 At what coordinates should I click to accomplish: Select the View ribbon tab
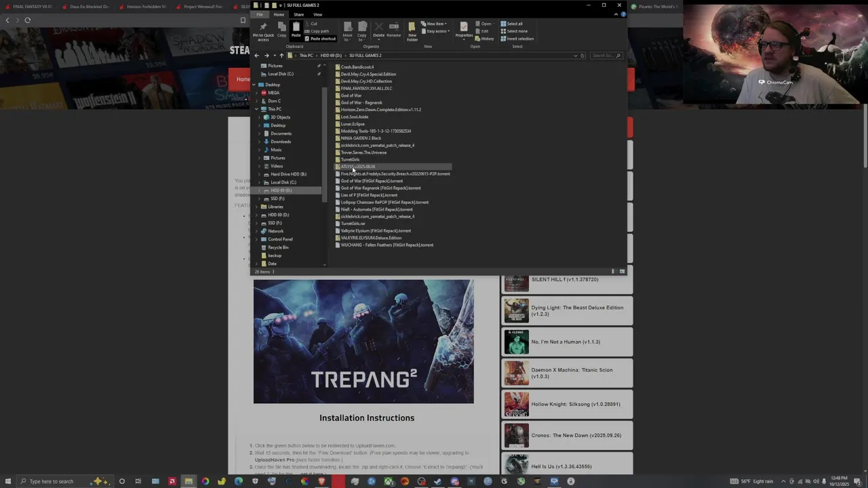tap(317, 14)
